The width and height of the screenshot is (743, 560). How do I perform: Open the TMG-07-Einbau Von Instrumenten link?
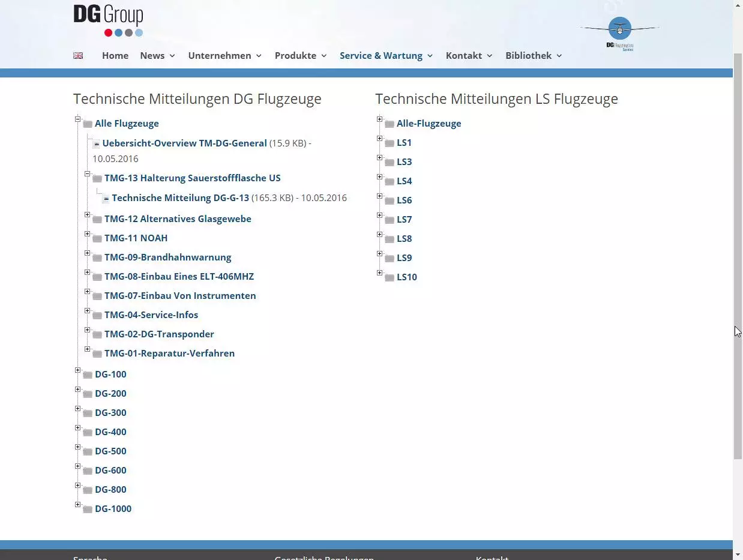point(180,295)
